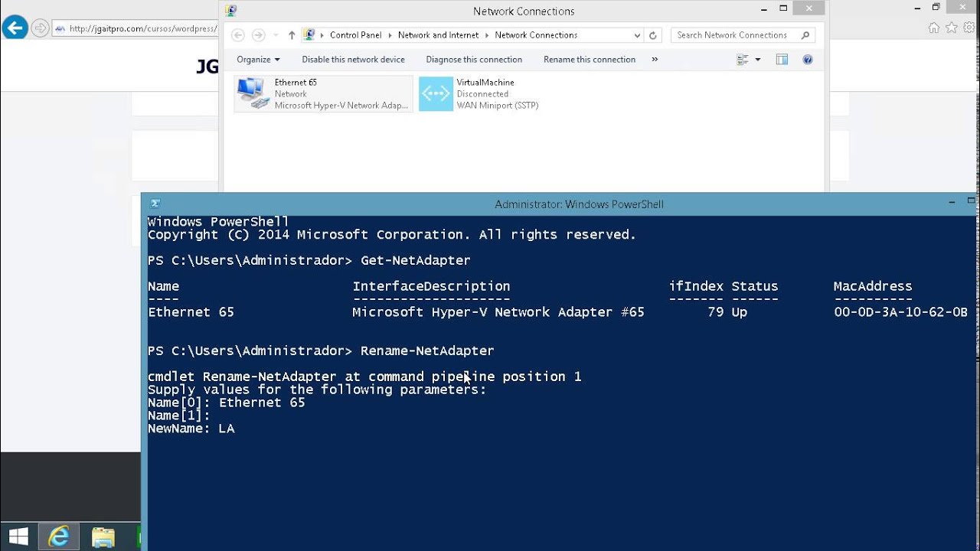This screenshot has height=551, width=980.
Task: Maximize the Network Connections window
Action: (782, 8)
